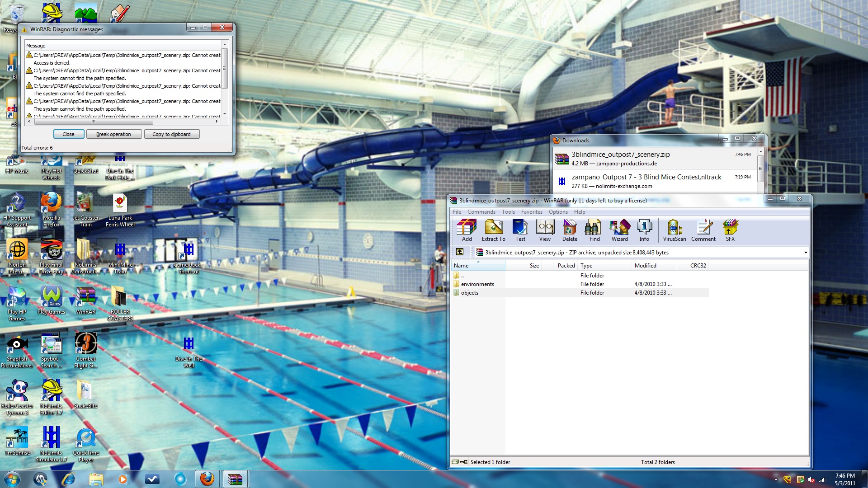
Task: Select the zampano_Outpost 7 nltrack download entry
Action: coord(654,181)
